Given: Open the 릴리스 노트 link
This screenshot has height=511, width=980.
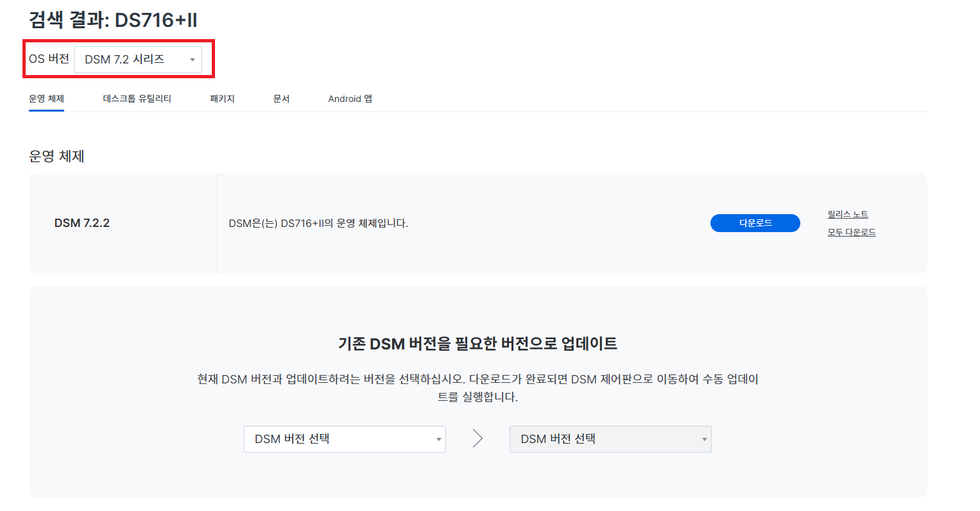Looking at the screenshot, I should 847,214.
